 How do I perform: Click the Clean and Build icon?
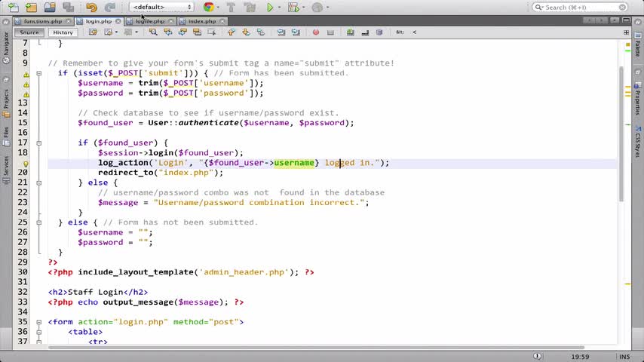point(250,7)
